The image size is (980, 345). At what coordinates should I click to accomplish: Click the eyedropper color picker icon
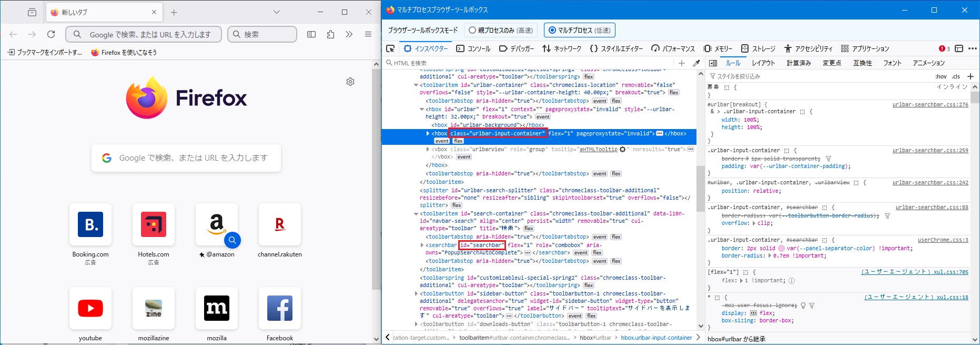696,63
